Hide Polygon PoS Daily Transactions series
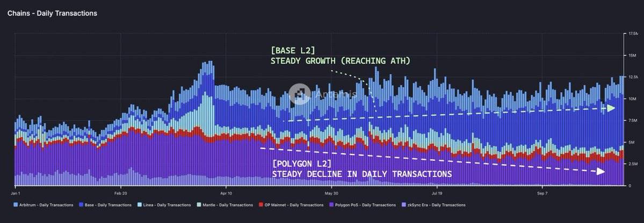The height and width of the screenshot is (223, 644). click(x=363, y=205)
